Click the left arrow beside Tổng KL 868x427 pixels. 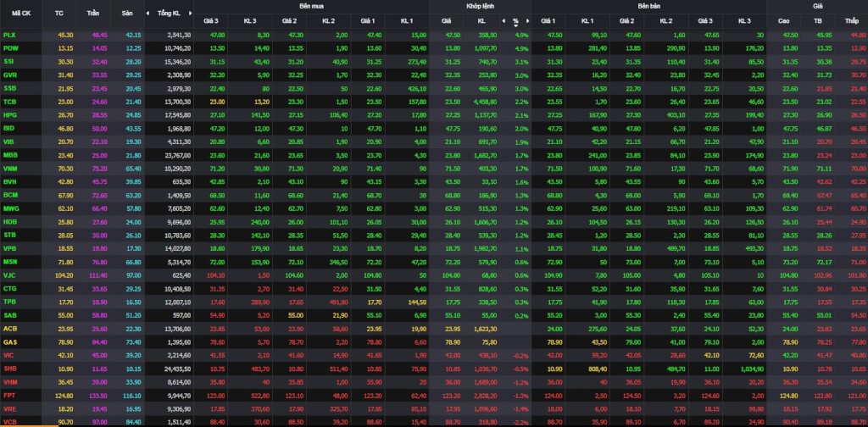pyautogui.click(x=147, y=13)
